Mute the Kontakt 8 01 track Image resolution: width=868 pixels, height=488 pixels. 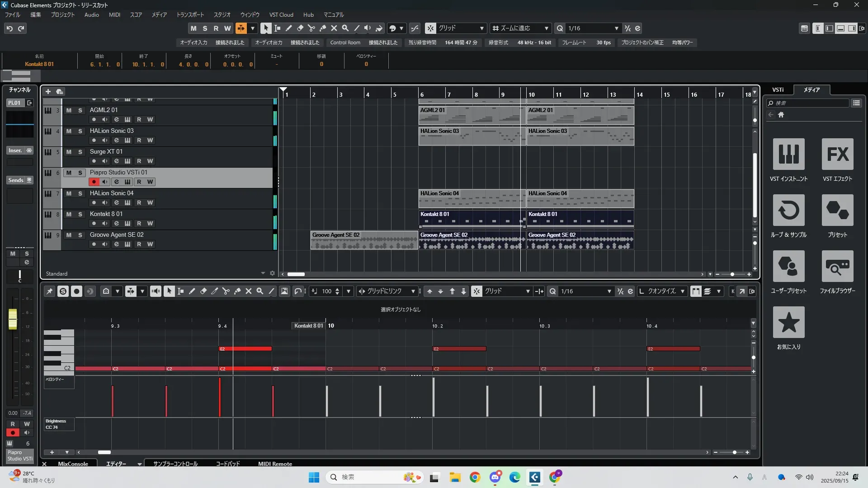(69, 214)
